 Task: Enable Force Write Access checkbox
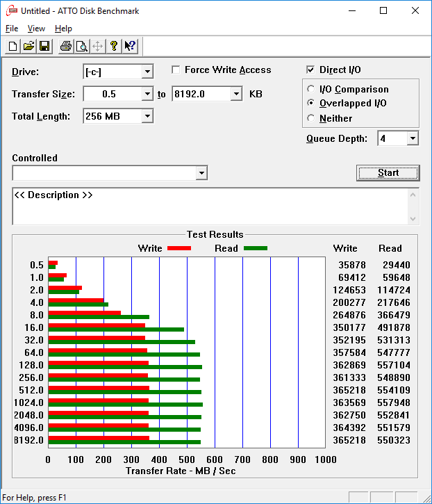coord(176,70)
